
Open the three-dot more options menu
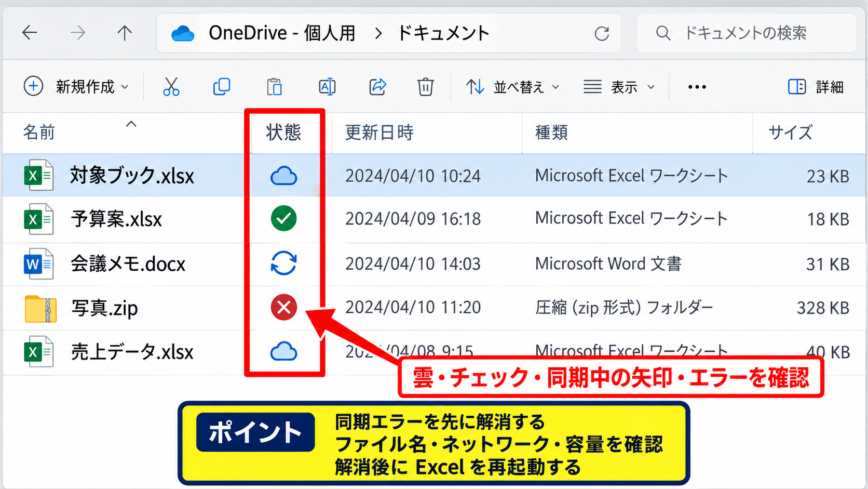click(697, 87)
